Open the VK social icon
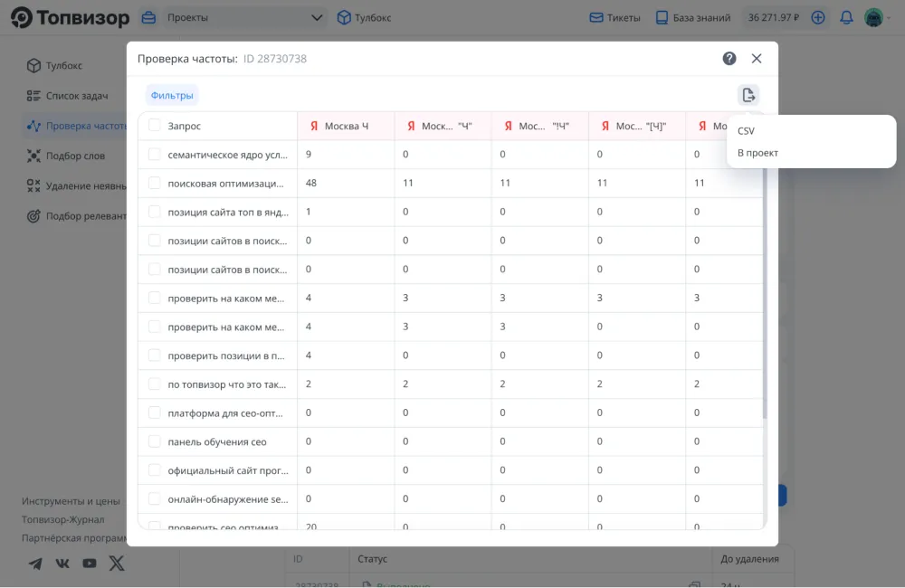Image resolution: width=905 pixels, height=588 pixels. click(x=62, y=564)
